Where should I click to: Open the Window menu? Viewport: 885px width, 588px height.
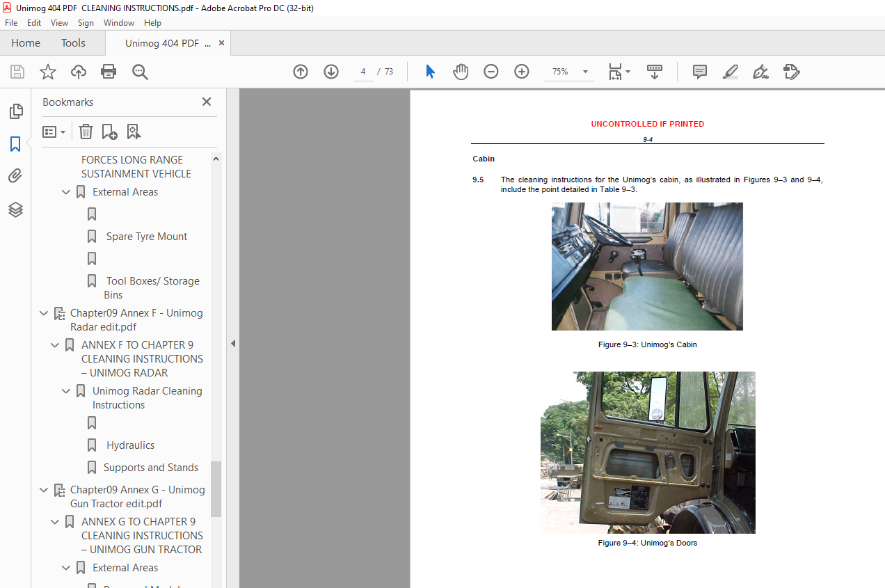(x=119, y=23)
